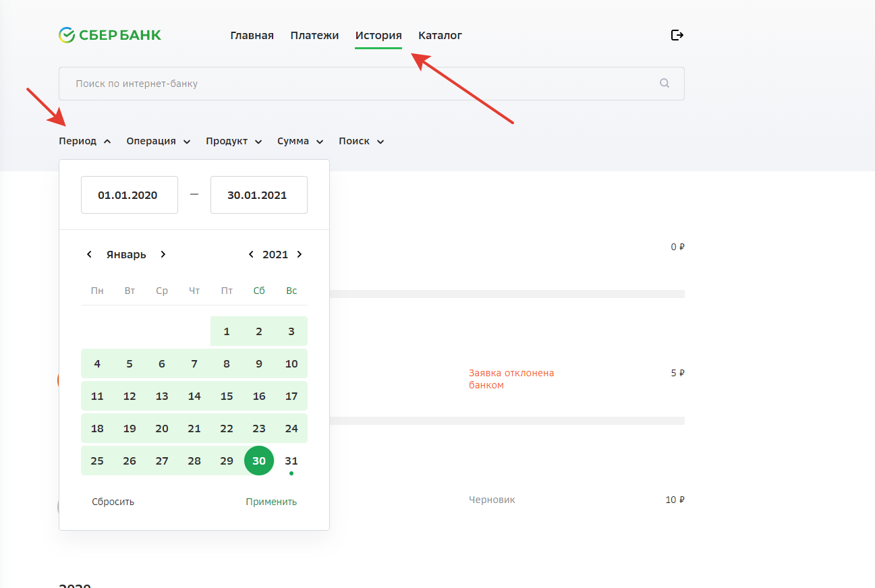
Task: Select day 8 in the calendar
Action: [x=227, y=363]
